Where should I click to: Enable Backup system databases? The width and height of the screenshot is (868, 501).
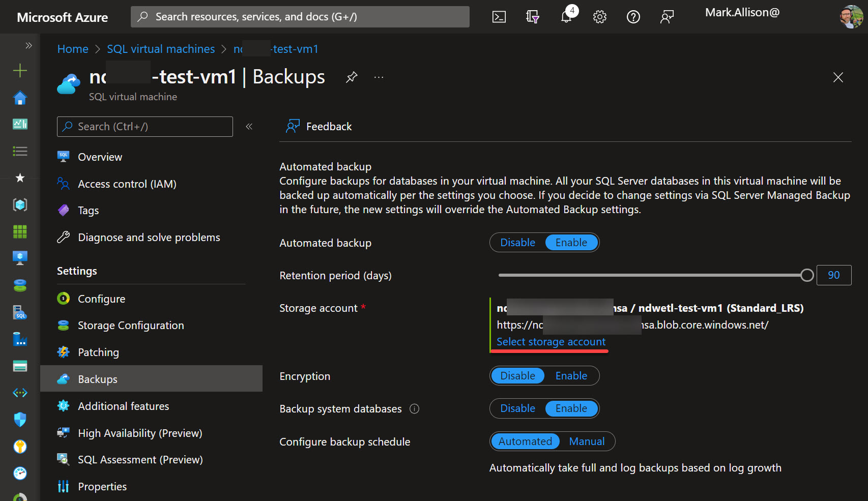pyautogui.click(x=571, y=408)
